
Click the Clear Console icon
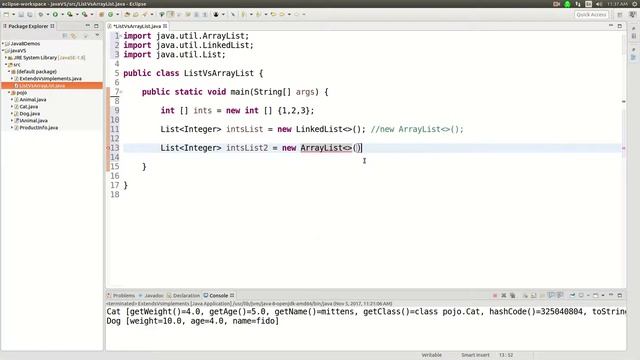[525, 295]
